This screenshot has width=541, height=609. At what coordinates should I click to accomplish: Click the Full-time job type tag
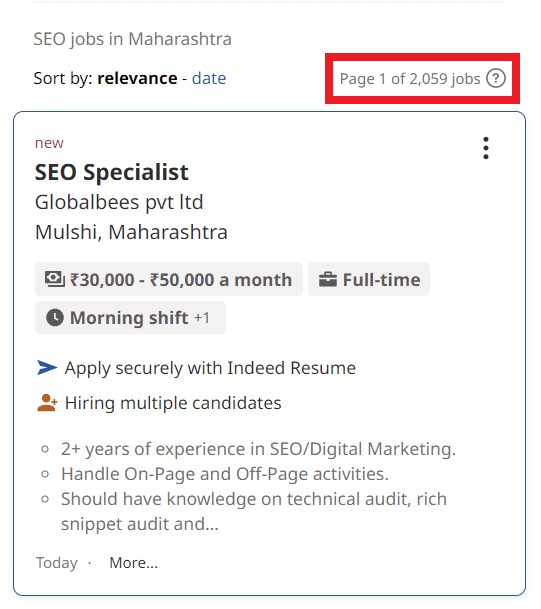click(369, 279)
